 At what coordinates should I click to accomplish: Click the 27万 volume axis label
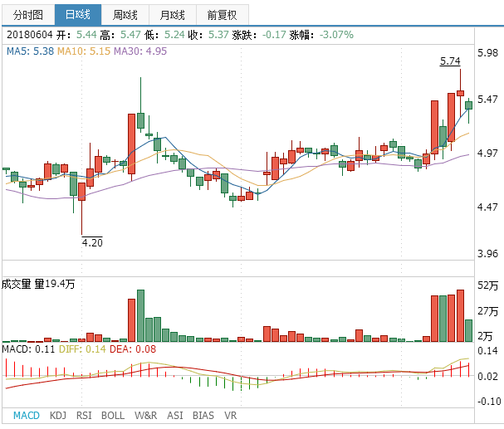(x=487, y=311)
